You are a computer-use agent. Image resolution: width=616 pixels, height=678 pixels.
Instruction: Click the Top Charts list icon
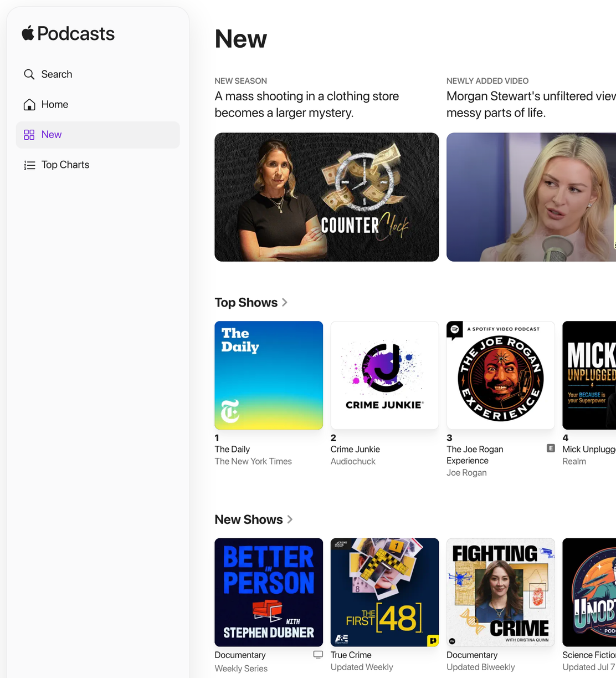point(29,165)
